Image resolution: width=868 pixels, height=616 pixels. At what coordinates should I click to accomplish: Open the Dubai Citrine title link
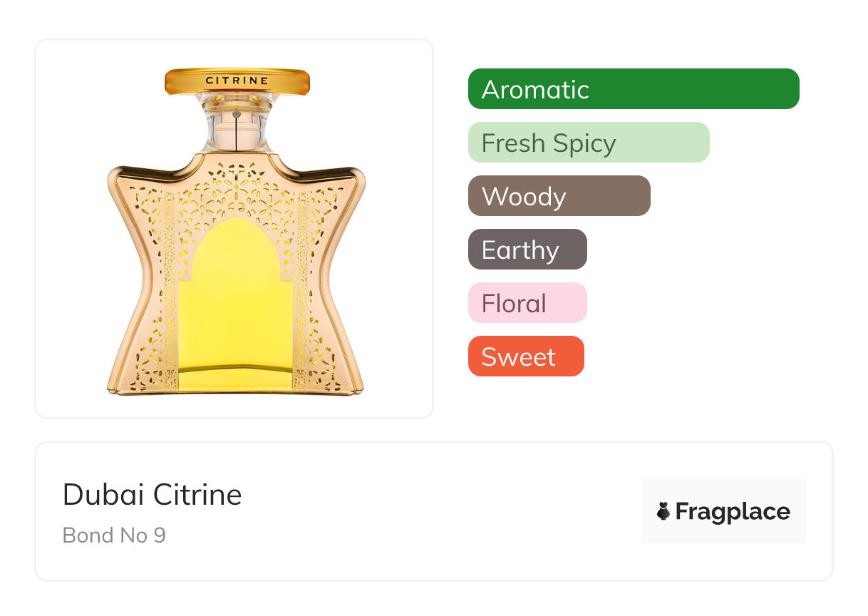click(153, 495)
